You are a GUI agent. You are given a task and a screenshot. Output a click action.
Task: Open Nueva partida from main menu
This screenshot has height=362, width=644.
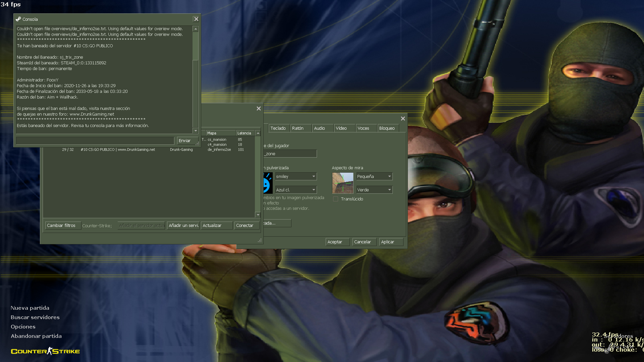click(x=30, y=308)
